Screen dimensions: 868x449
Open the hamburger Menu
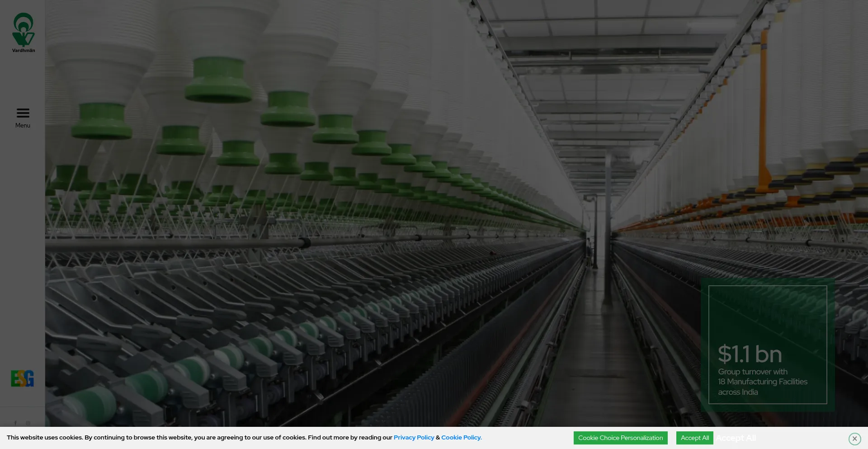pyautogui.click(x=23, y=118)
